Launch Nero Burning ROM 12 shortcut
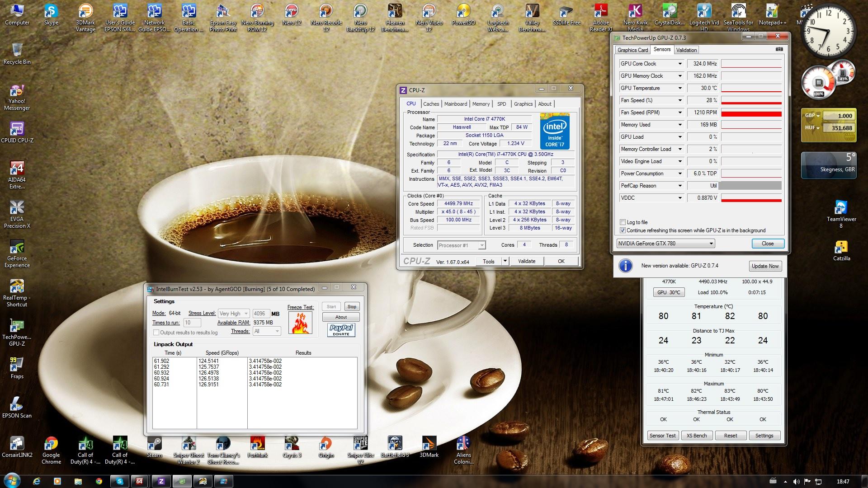Viewport: 868px width, 488px height. point(257,18)
